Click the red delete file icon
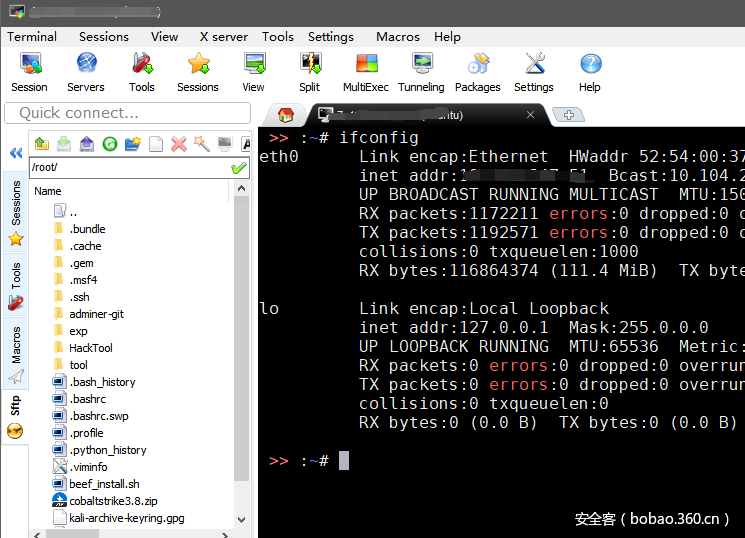This screenshot has height=538, width=745. pos(179,144)
